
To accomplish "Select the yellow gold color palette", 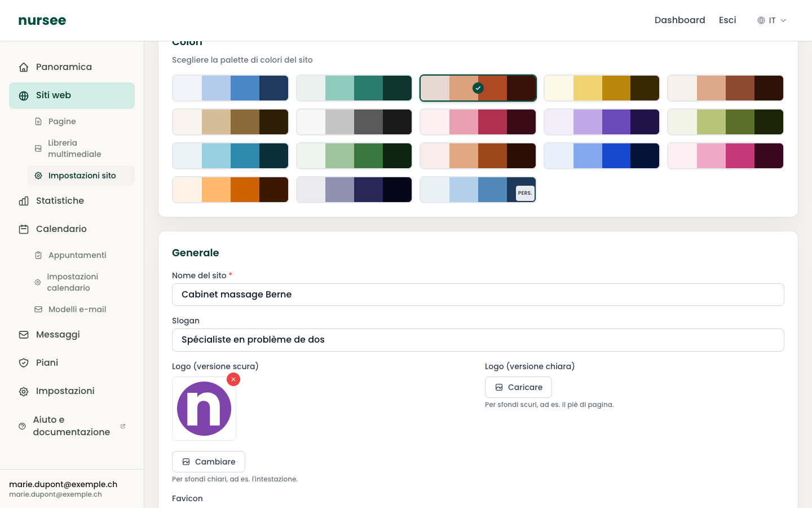I will (x=602, y=88).
